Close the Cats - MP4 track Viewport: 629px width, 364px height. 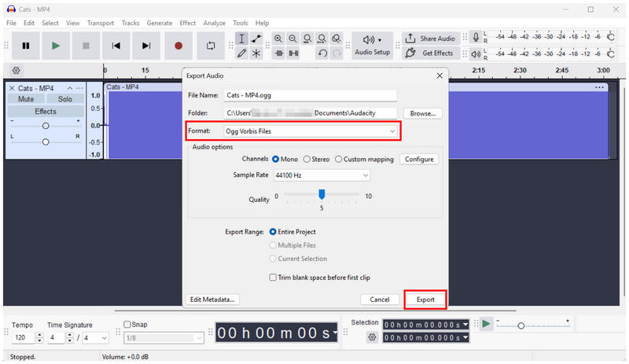(12, 88)
